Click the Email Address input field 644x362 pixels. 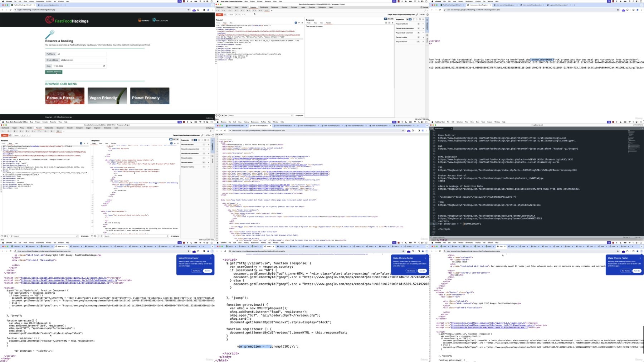[83, 60]
